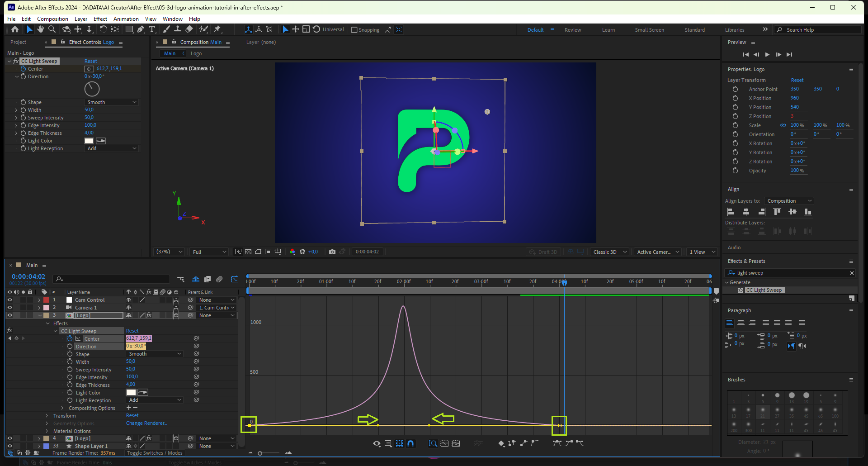The width and height of the screenshot is (868, 466).
Task: Select the Type tool
Action: pos(152,29)
